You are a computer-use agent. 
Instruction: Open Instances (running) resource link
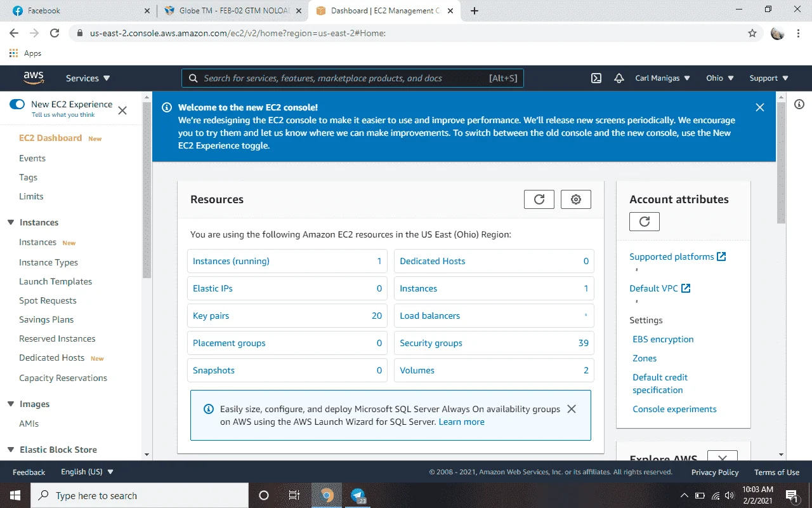pyautogui.click(x=231, y=261)
